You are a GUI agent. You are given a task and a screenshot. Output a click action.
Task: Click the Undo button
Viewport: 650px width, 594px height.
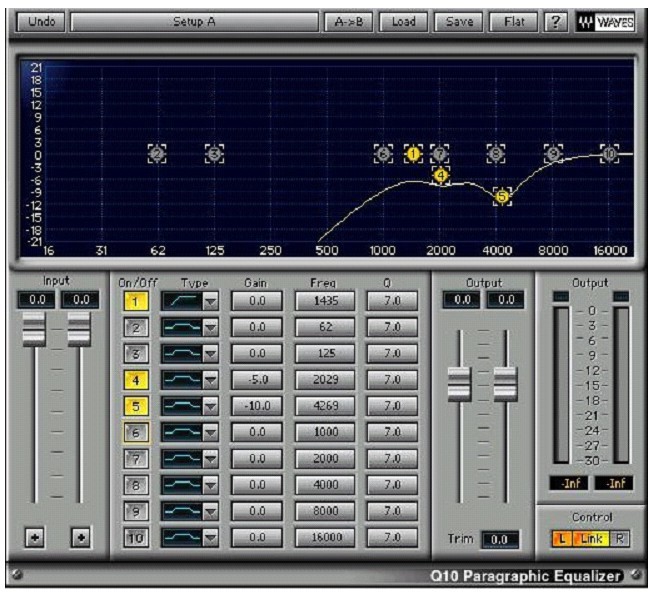click(x=42, y=22)
